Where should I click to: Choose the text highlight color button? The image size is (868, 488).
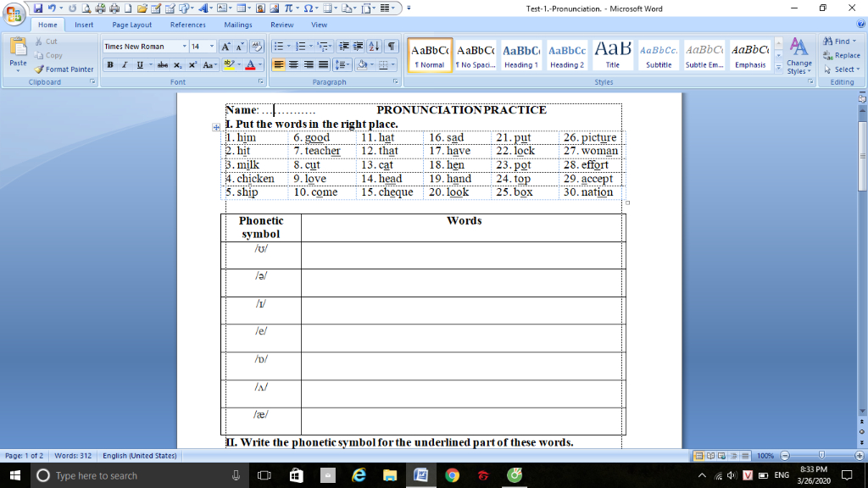pyautogui.click(x=229, y=64)
